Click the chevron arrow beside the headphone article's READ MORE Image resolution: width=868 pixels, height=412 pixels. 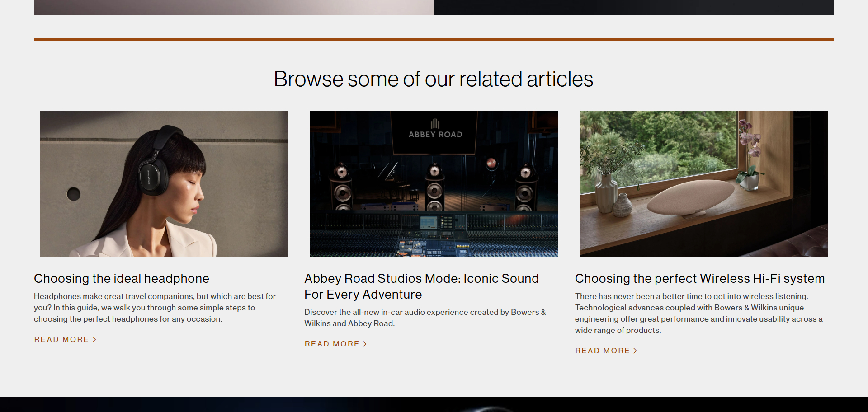[94, 339]
